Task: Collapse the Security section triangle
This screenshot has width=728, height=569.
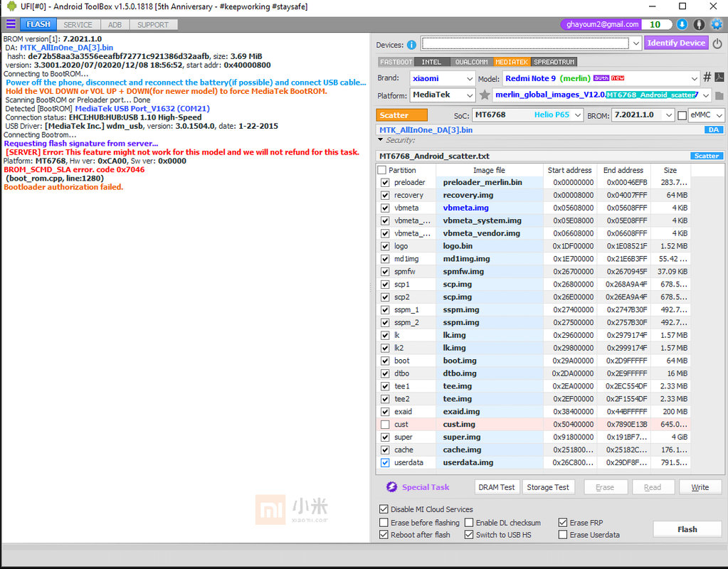Action: (x=380, y=139)
